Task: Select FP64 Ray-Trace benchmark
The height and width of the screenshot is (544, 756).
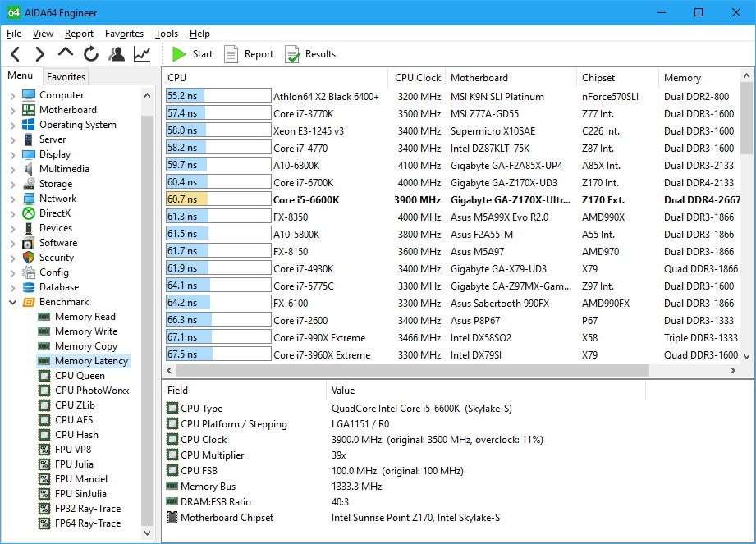Action: click(x=88, y=523)
